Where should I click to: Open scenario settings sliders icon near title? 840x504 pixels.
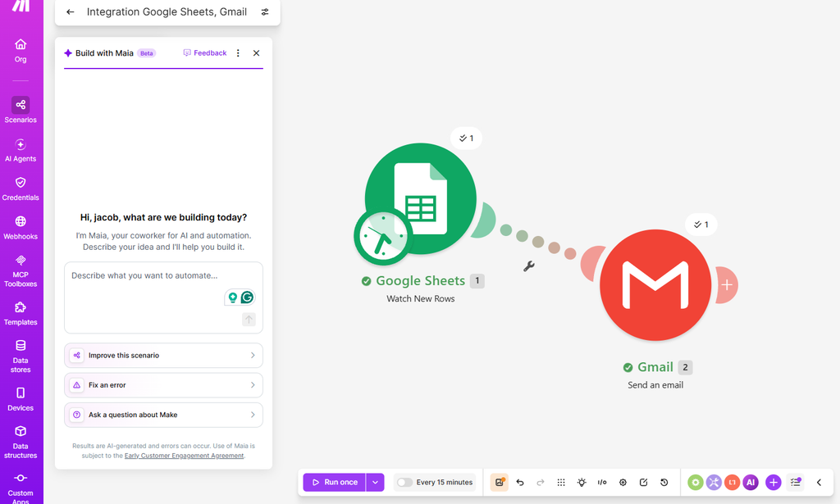pyautogui.click(x=265, y=11)
